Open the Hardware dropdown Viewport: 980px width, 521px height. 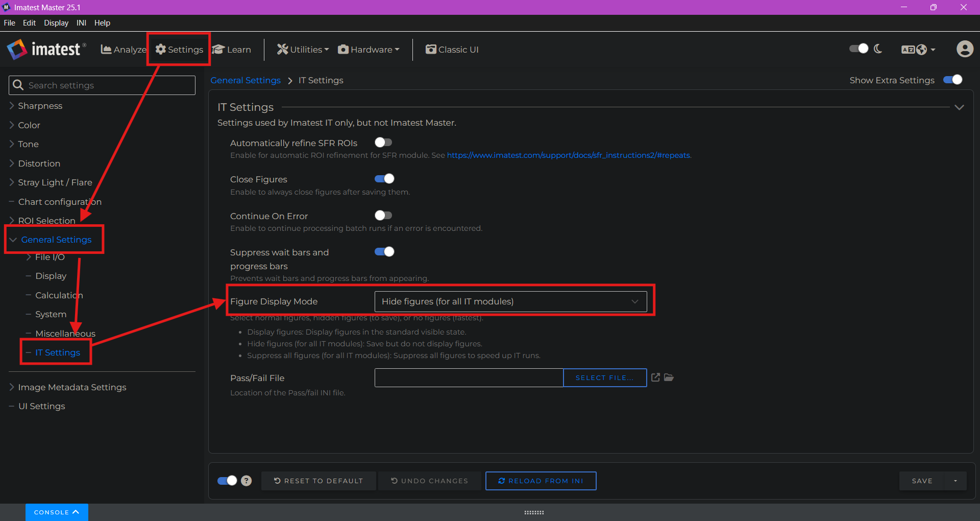pyautogui.click(x=369, y=50)
